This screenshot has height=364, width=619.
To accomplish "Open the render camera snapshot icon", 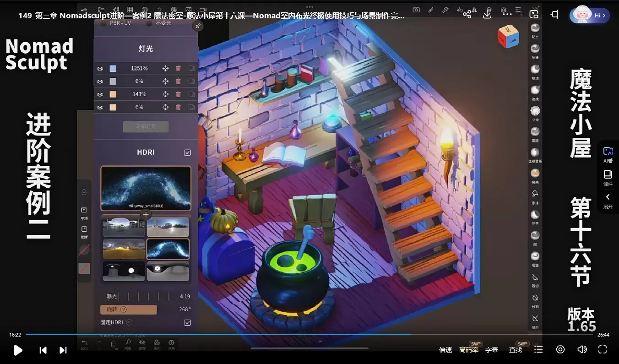I will pyautogui.click(x=416, y=10).
